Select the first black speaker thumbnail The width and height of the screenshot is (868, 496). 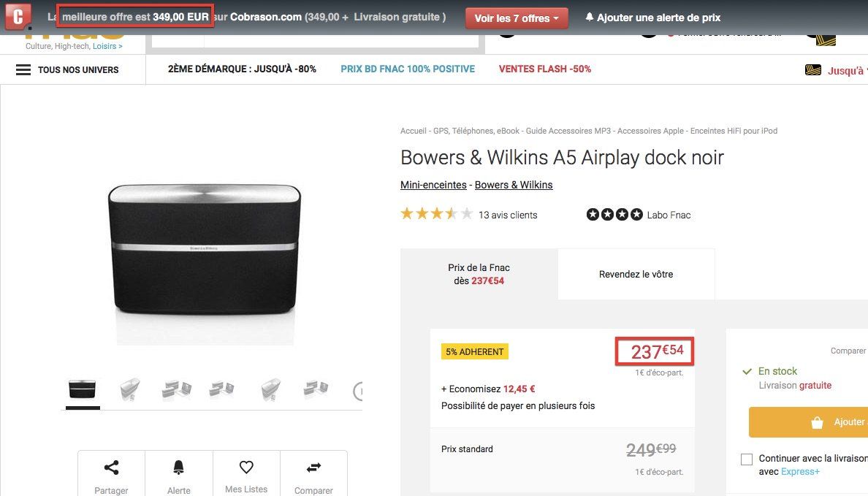(82, 389)
